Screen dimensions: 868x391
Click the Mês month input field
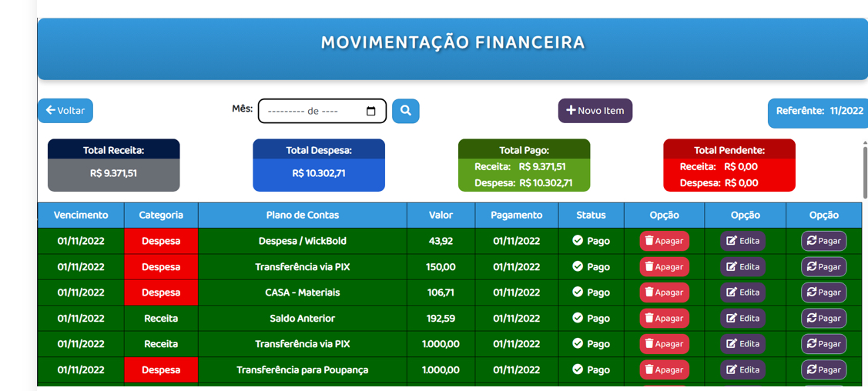click(322, 111)
